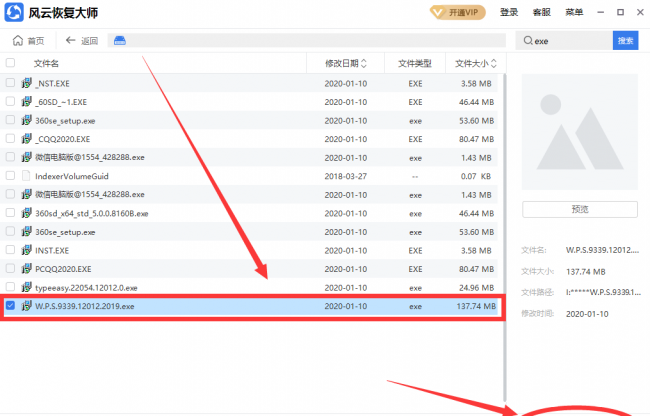Sort by 修改日期 column arrows
This screenshot has width=650, height=416.
[364, 63]
